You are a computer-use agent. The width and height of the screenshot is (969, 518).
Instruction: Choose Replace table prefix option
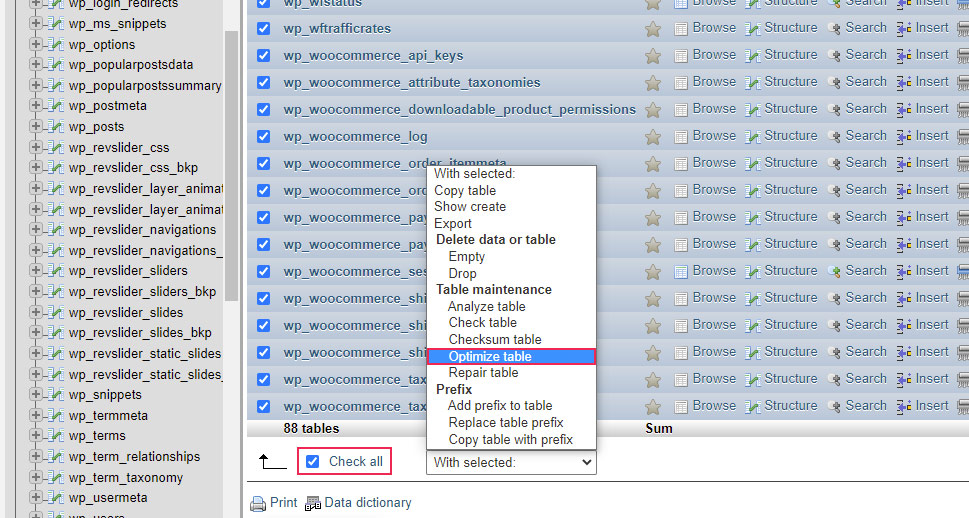(511, 423)
